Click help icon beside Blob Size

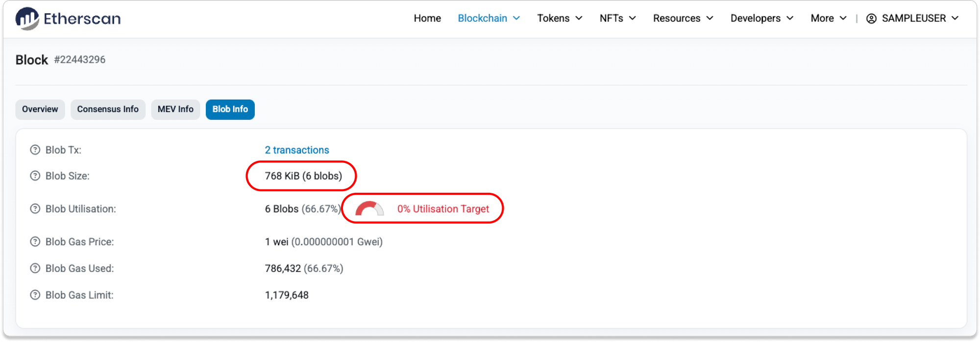[x=35, y=176]
